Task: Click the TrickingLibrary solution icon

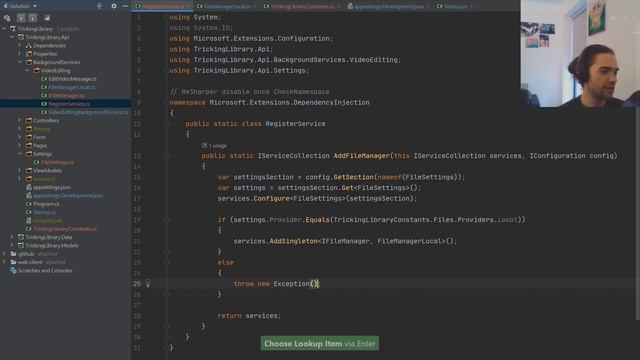Action: click(x=13, y=29)
